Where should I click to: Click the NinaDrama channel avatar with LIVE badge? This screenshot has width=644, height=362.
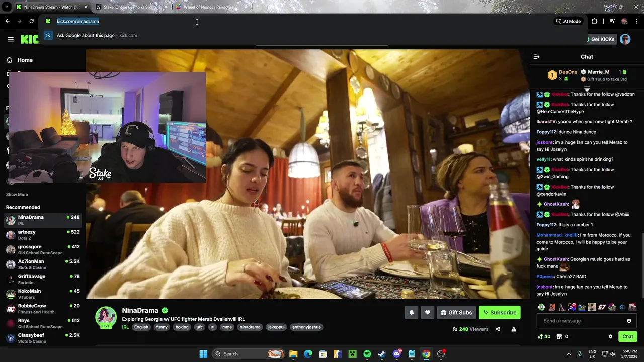tap(106, 317)
